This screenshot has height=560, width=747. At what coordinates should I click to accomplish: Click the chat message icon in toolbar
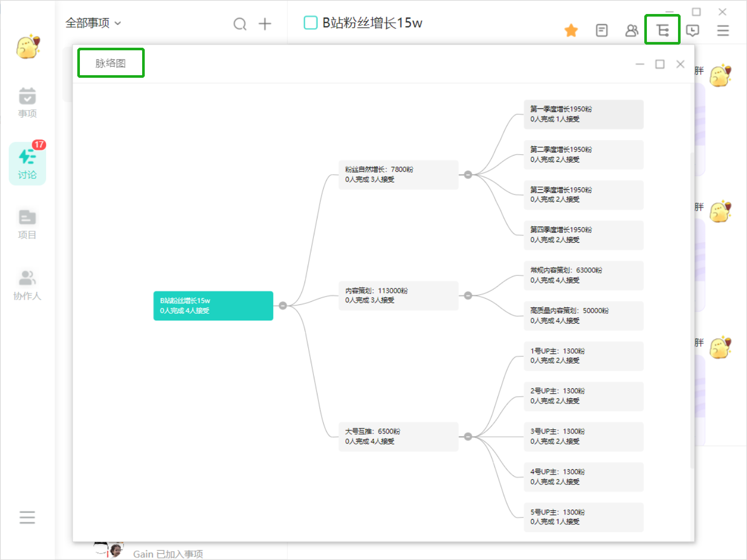693,31
